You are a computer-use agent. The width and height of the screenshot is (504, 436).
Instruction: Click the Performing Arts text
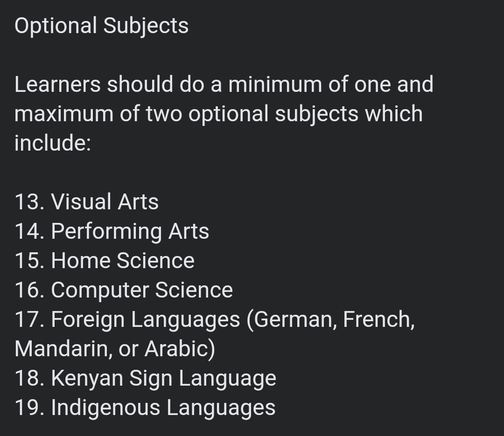click(130, 232)
